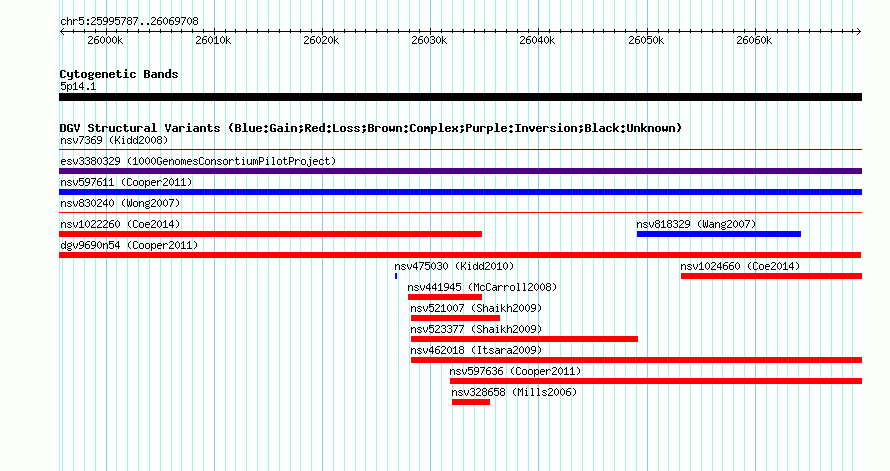Click the 5p14.1 band label
Image resolution: width=890 pixels, height=471 pixels.
coord(78,86)
